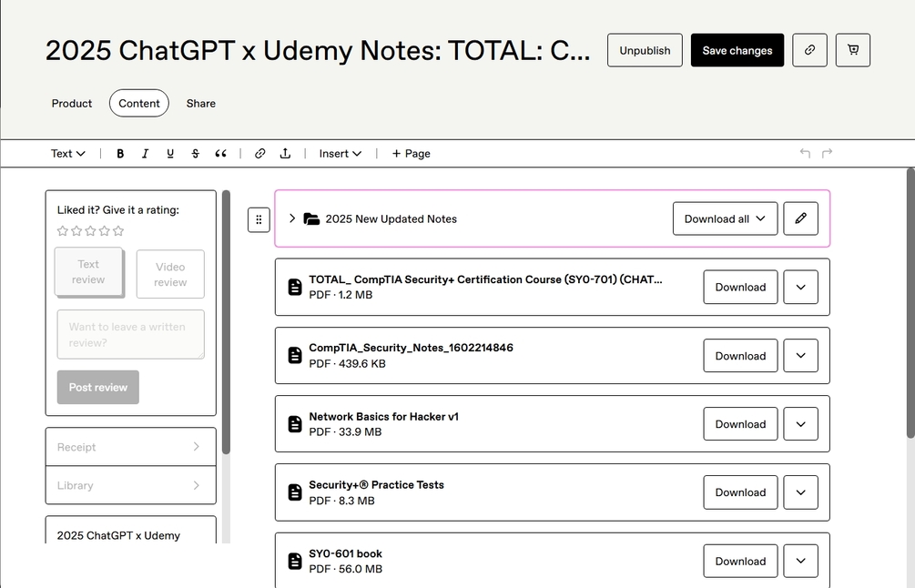Switch to the Share tab
The image size is (915, 588).
coord(200,103)
